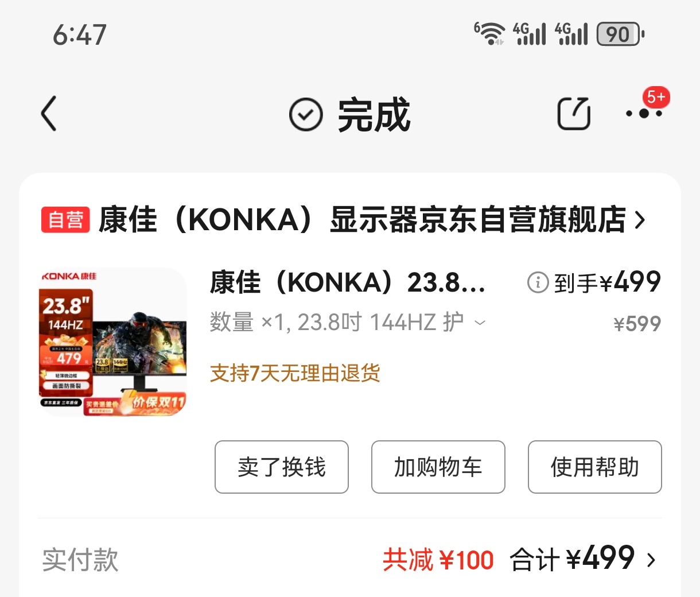This screenshot has height=597, width=700.
Task: Tap the 加购物车 button
Action: (x=438, y=467)
